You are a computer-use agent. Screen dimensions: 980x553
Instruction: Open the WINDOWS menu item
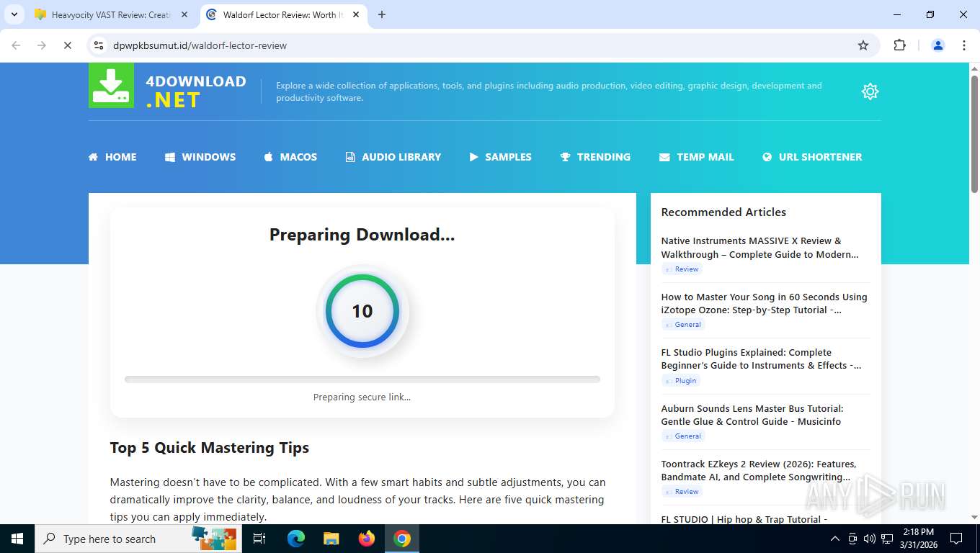pyautogui.click(x=200, y=157)
